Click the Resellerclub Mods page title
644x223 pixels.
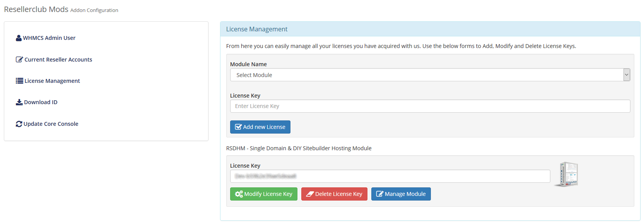point(36,9)
